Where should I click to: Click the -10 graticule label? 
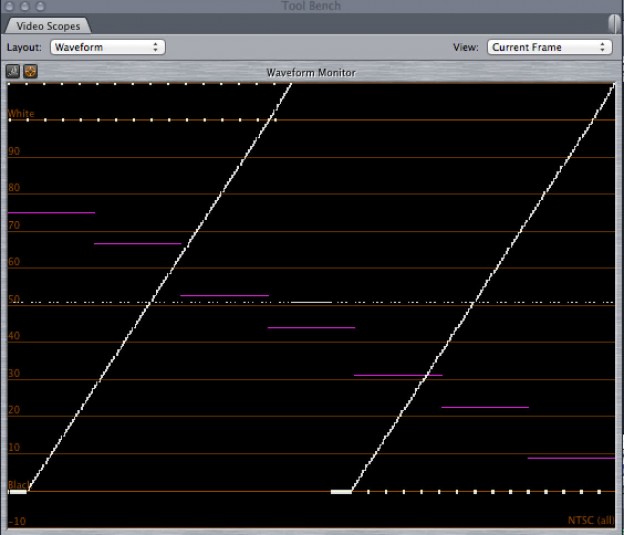[x=16, y=521]
